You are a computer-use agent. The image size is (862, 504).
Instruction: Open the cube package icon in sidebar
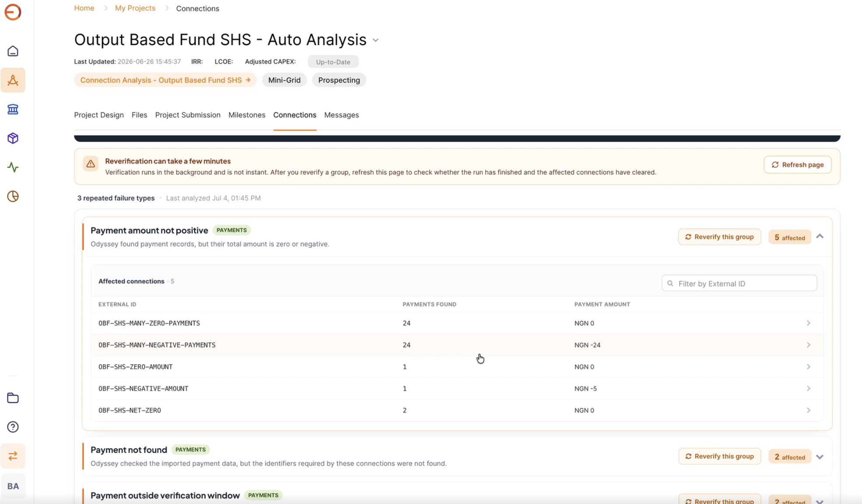(13, 138)
